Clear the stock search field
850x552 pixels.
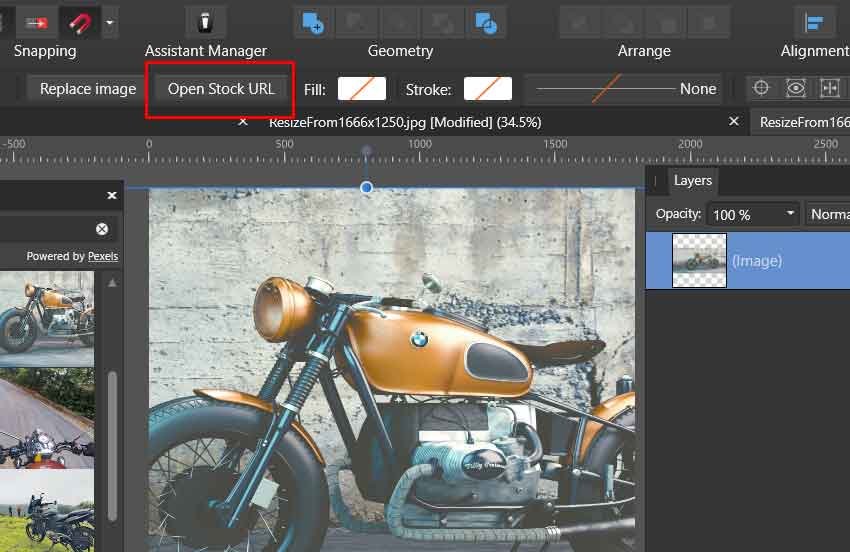(x=102, y=229)
